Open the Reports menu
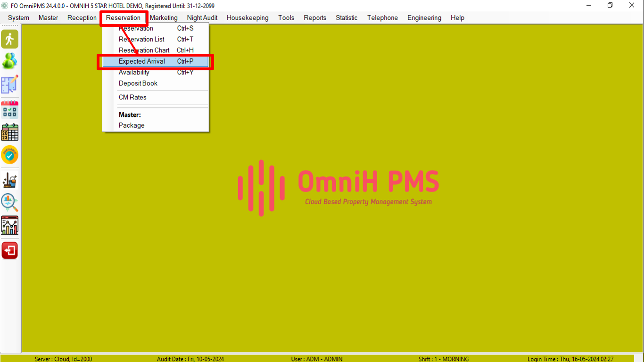644x362 pixels. [315, 18]
